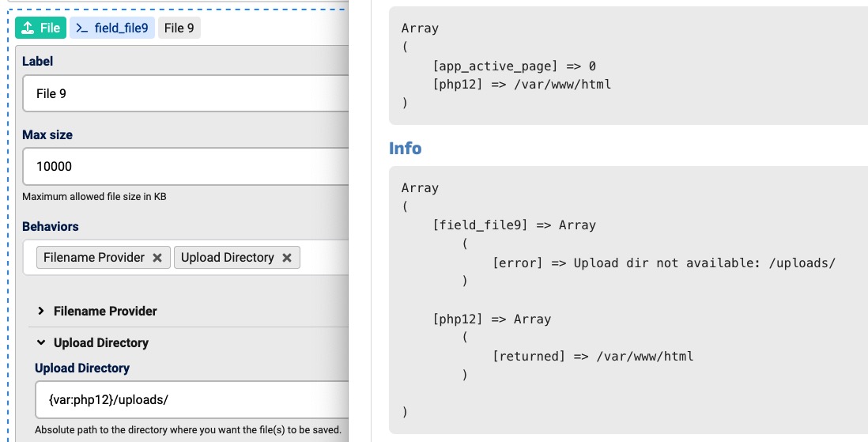The width and height of the screenshot is (868, 442).
Task: Click the green File upload badge icon
Action: (28, 28)
